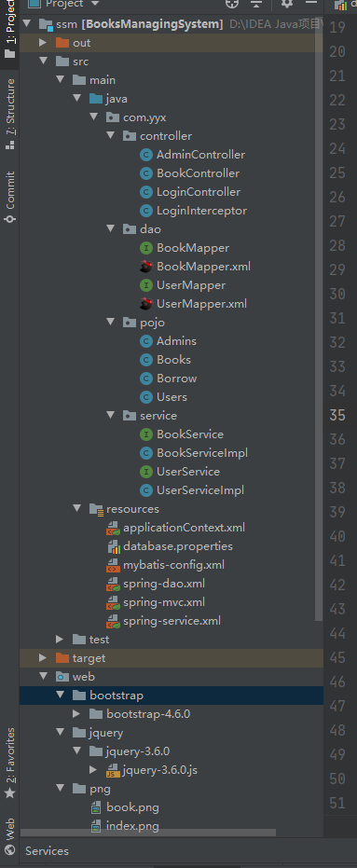Collapse the web folder arrow
The width and height of the screenshot is (357, 868).
[43, 677]
